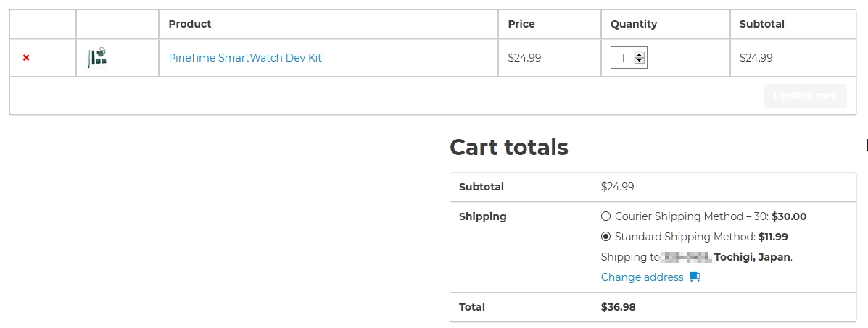Click the $36.98 total amount
868x328 pixels.
(x=619, y=307)
